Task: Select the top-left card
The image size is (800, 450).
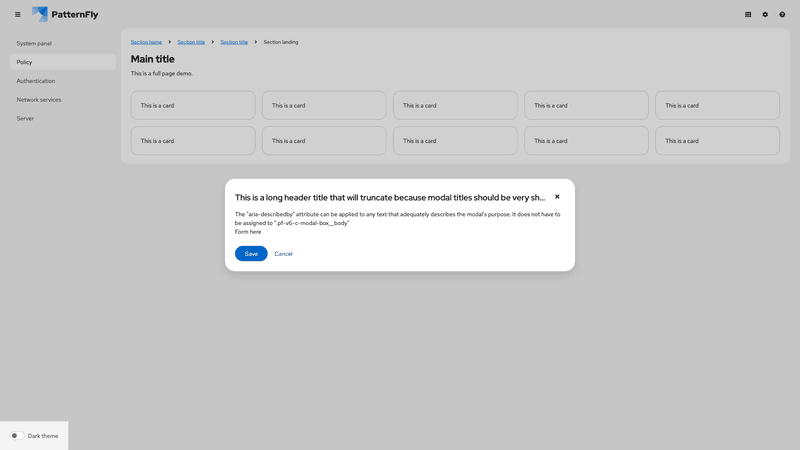Action: coord(193,105)
